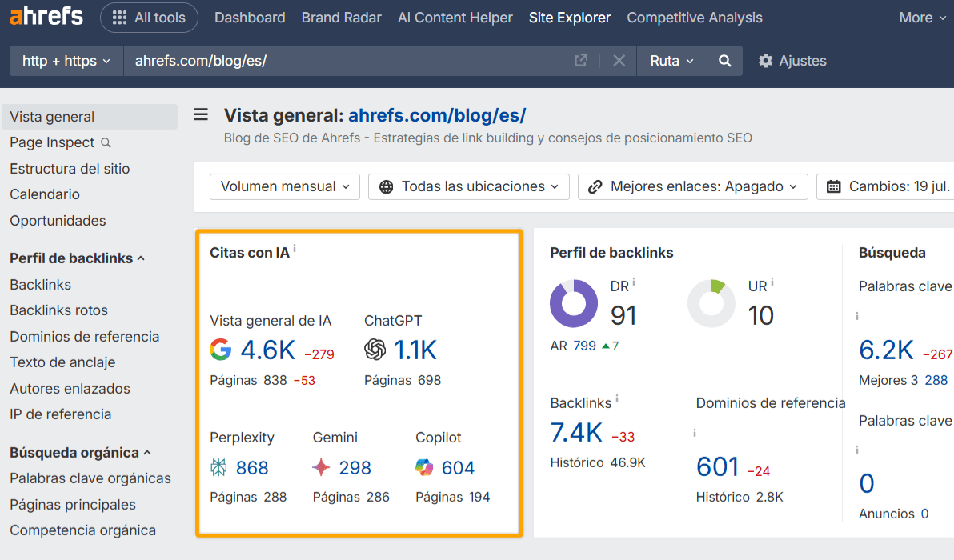The image size is (954, 560).
Task: Open the ahrefs.com/blog/es/ link
Action: click(x=437, y=114)
